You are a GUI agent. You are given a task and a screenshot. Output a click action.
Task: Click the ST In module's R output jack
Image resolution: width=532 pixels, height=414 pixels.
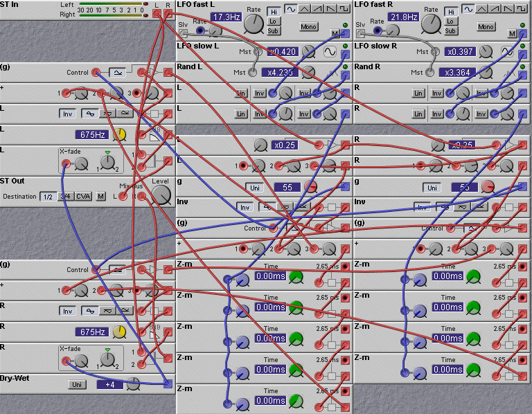point(167,13)
